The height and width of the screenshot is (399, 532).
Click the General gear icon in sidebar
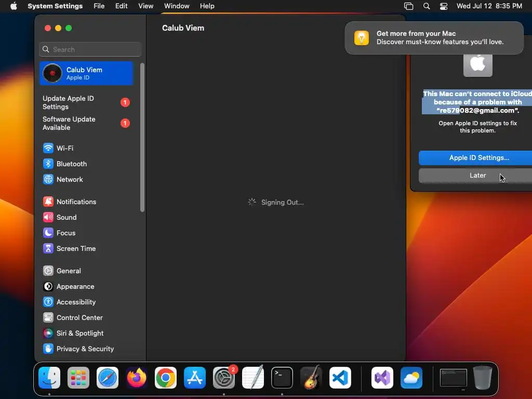[x=48, y=271]
